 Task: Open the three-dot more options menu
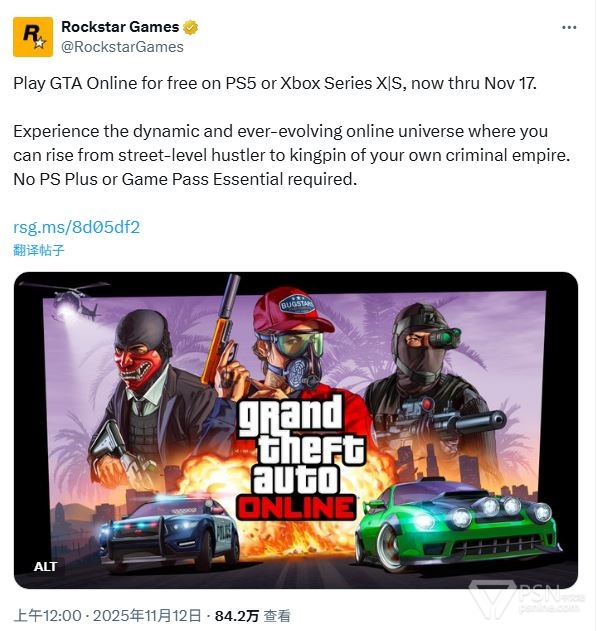(x=569, y=27)
